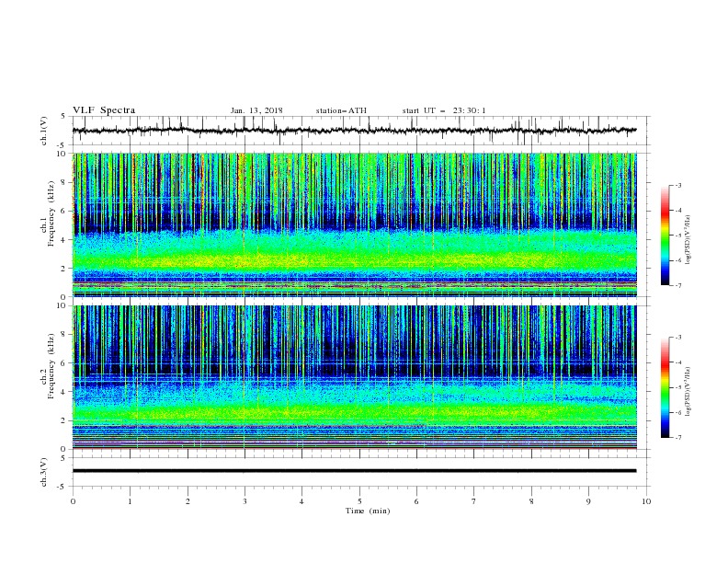This screenshot has width=728, height=563.
Task: Click the "0" kHz tick on the ch.2 frequency axis
Action: coord(64,449)
